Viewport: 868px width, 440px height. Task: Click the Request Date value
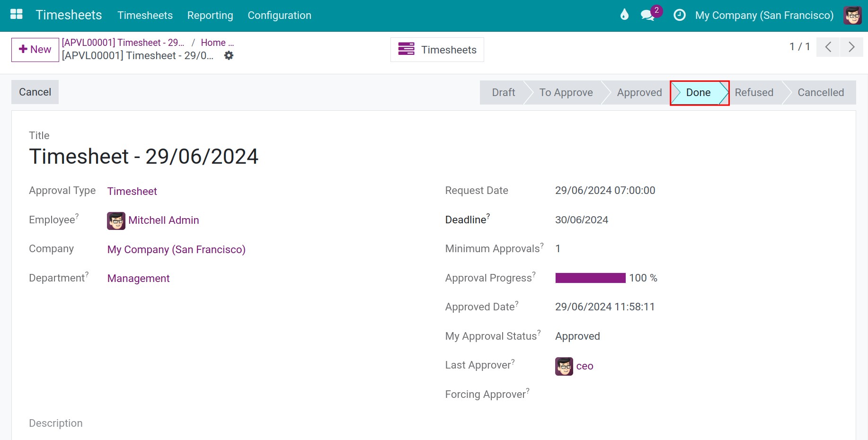[x=605, y=191]
